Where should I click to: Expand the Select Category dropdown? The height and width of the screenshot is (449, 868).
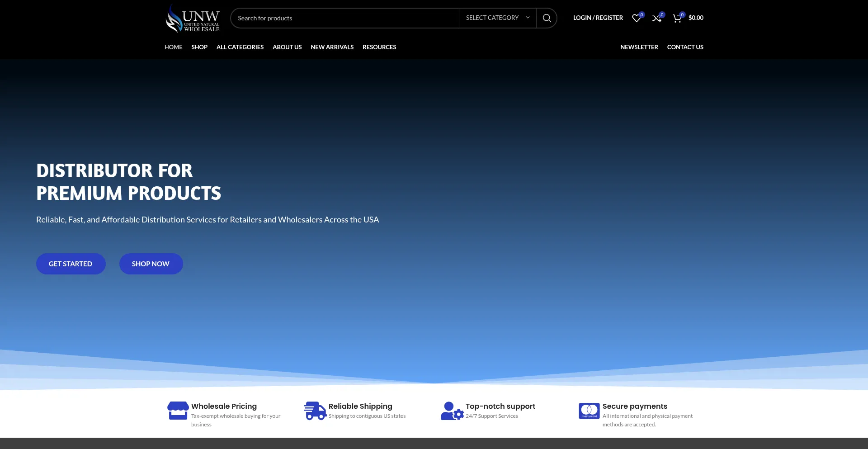[497, 18]
